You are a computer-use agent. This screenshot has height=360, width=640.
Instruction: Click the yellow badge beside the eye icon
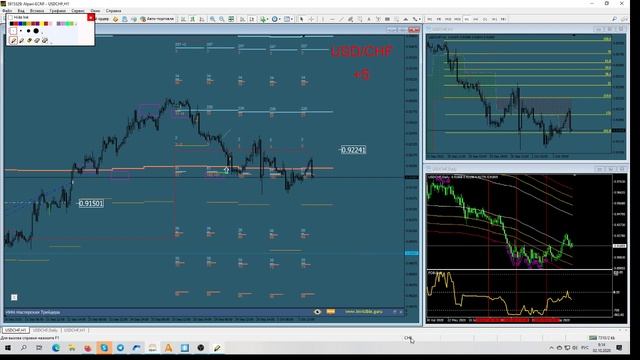coord(331,312)
